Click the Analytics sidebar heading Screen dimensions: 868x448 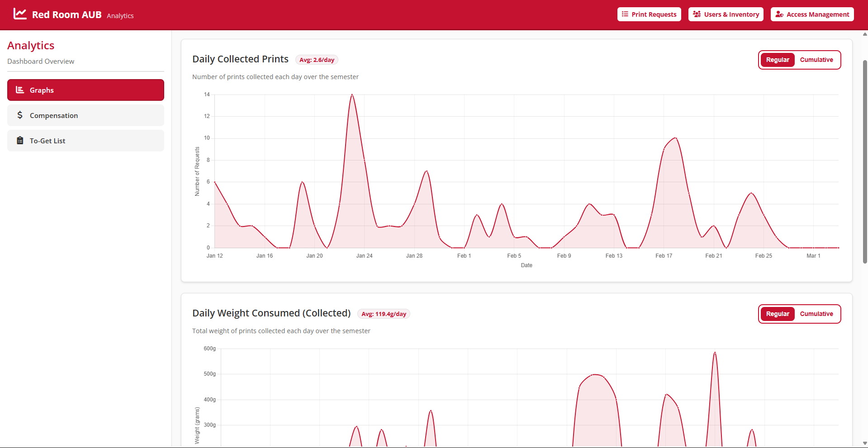[x=31, y=46]
